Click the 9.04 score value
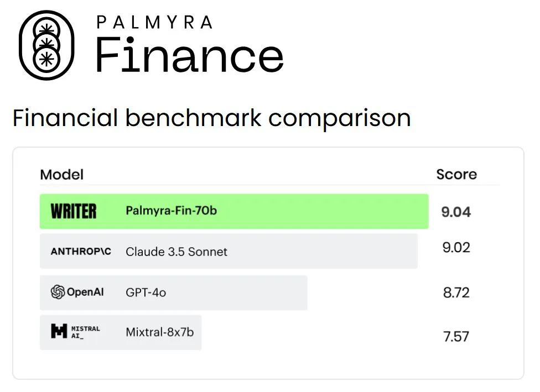540x392 pixels. point(456,212)
